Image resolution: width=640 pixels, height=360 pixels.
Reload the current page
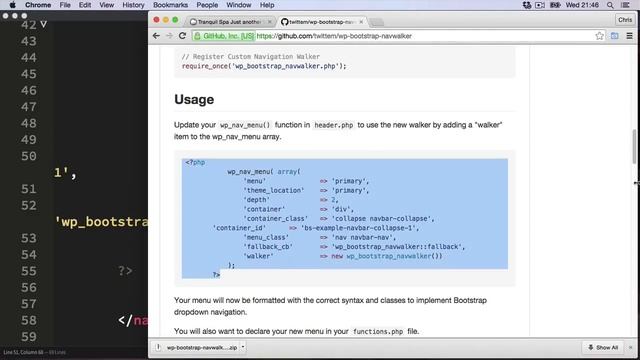182,36
